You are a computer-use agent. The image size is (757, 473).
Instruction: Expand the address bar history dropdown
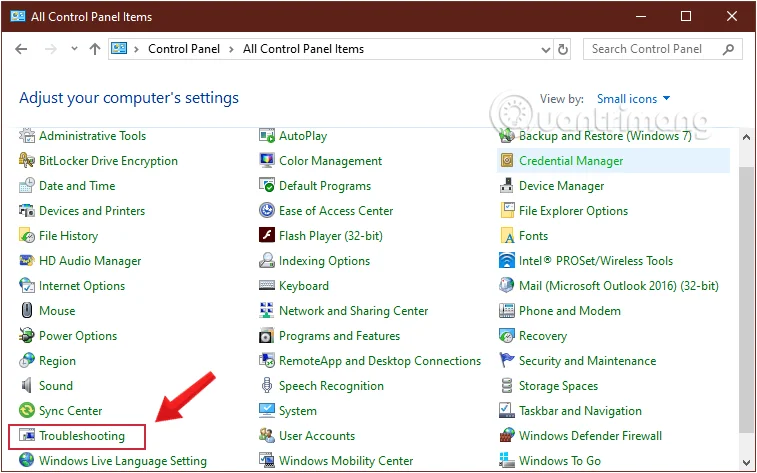point(546,49)
